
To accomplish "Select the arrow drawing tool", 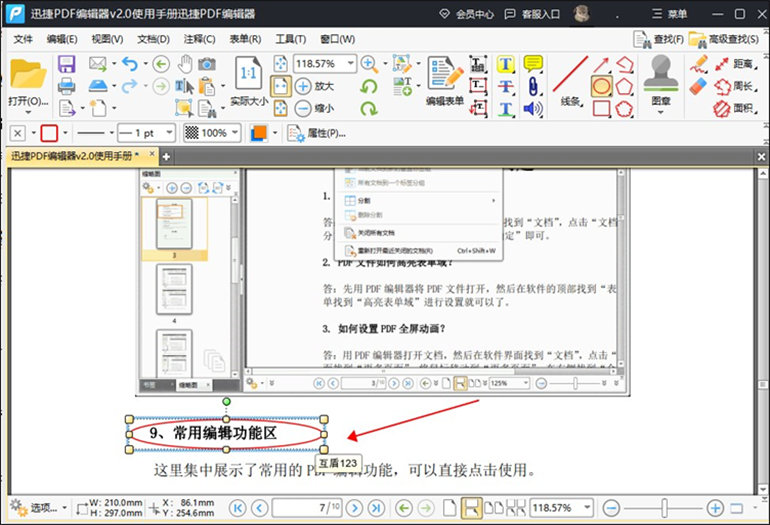I will 602,64.
